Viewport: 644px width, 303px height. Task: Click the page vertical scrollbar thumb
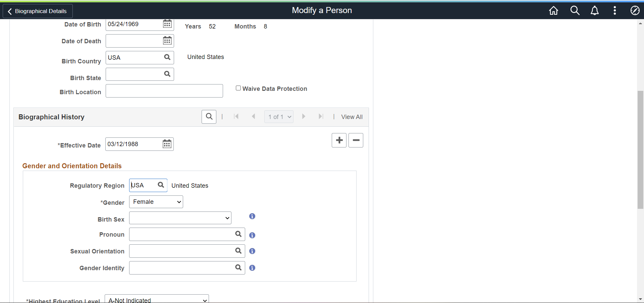pos(640,149)
